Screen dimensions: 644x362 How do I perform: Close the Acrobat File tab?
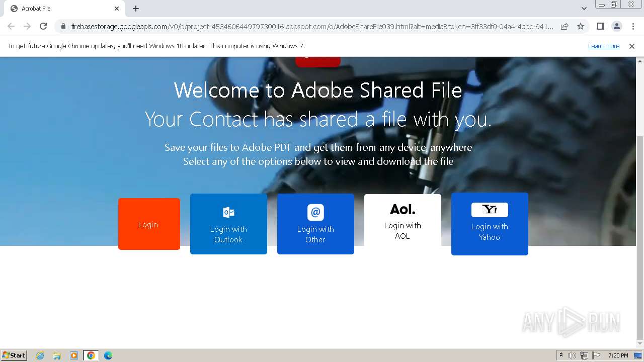click(x=117, y=9)
